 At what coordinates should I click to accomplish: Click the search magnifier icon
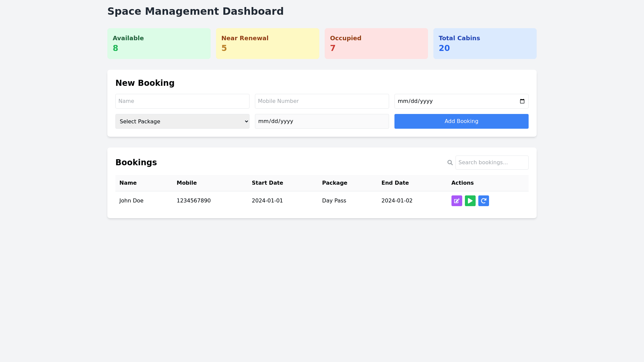click(x=450, y=163)
